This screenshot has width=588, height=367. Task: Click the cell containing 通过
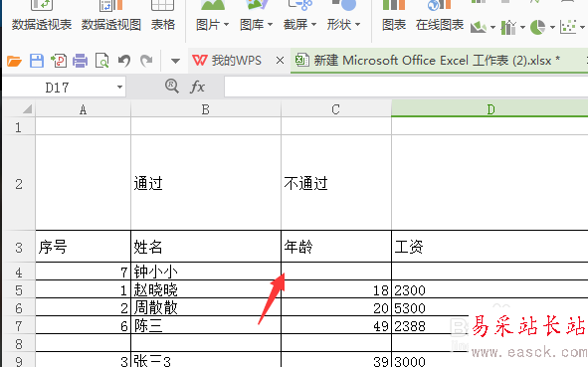click(206, 183)
